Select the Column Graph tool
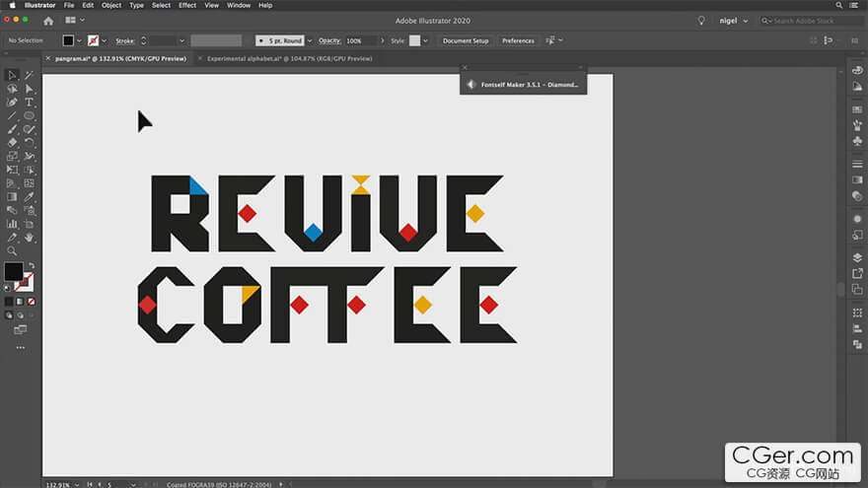The width and height of the screenshot is (868, 488). pyautogui.click(x=12, y=224)
